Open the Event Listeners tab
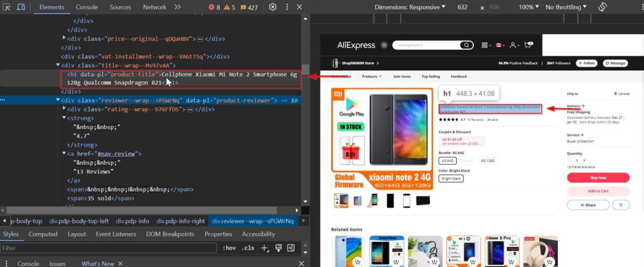The height and width of the screenshot is (267, 644). pyautogui.click(x=116, y=234)
